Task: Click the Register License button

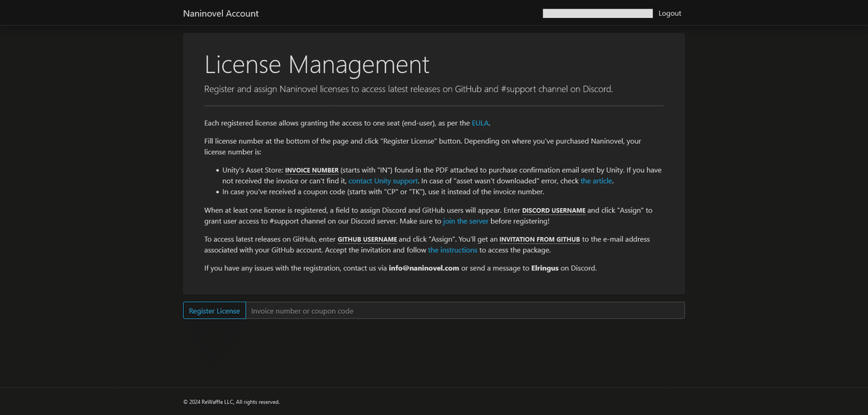Action: pyautogui.click(x=214, y=310)
